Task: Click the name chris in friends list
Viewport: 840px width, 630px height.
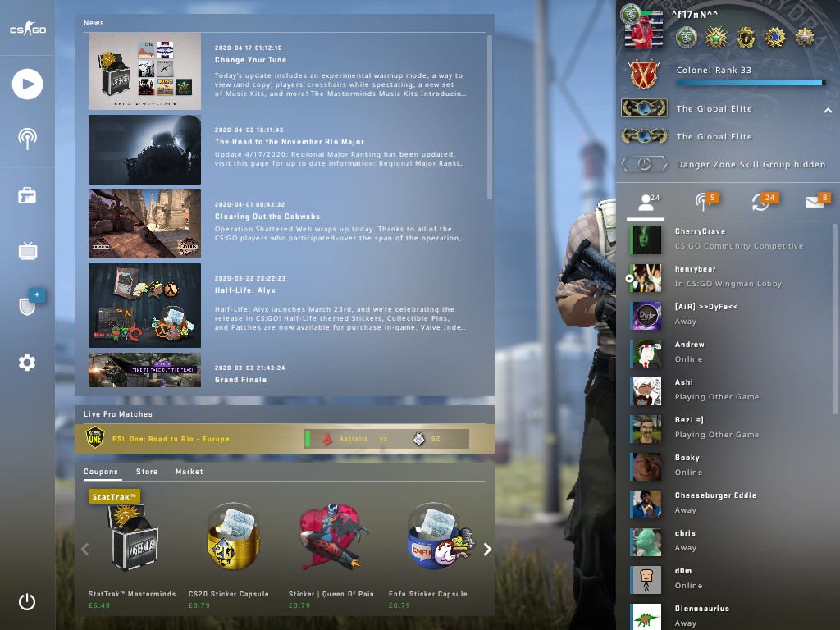Action: click(x=685, y=533)
